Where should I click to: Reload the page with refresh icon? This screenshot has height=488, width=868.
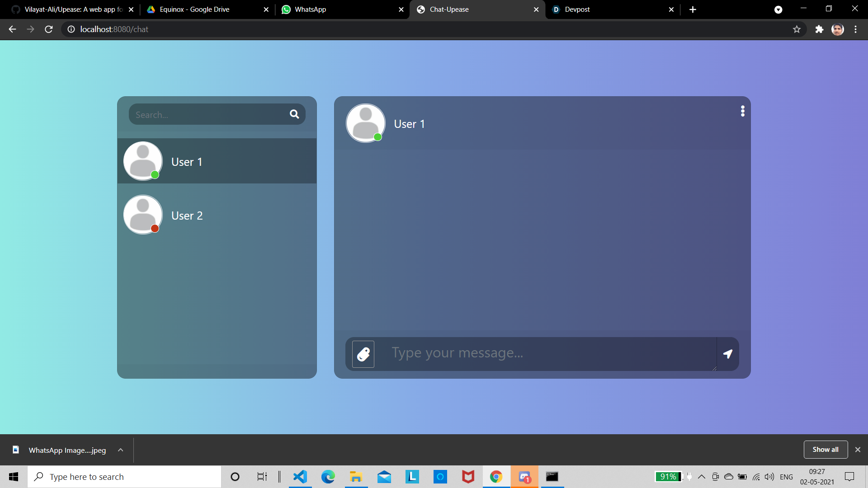(49, 29)
